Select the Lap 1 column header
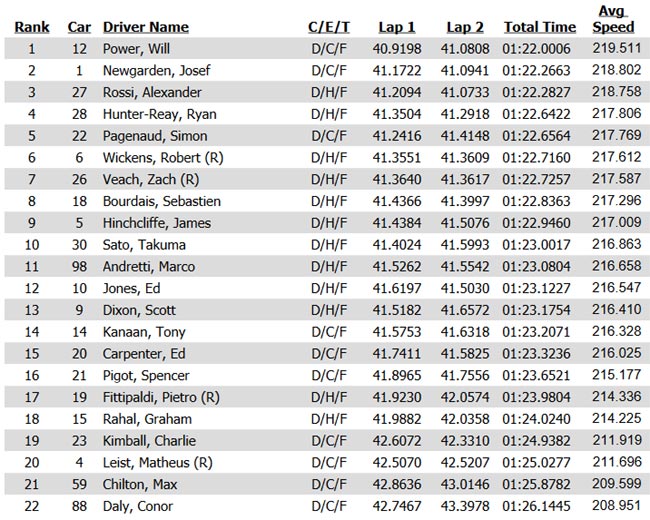The height and width of the screenshot is (520, 650). tap(397, 27)
